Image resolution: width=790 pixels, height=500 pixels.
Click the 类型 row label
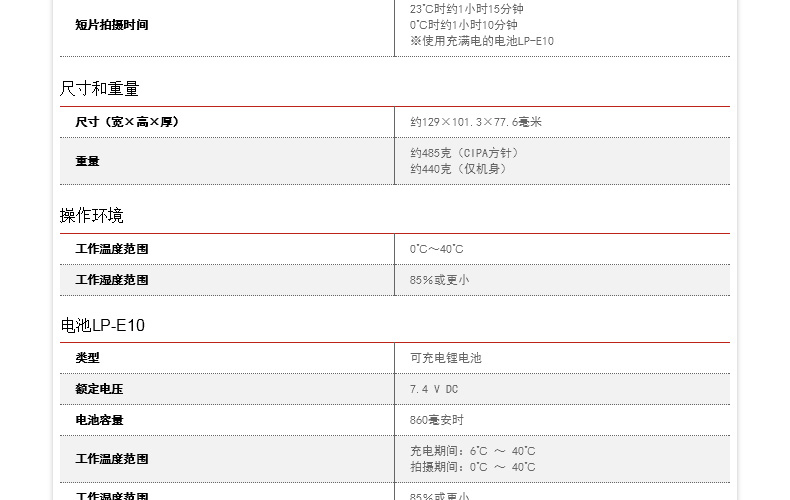pyautogui.click(x=87, y=358)
